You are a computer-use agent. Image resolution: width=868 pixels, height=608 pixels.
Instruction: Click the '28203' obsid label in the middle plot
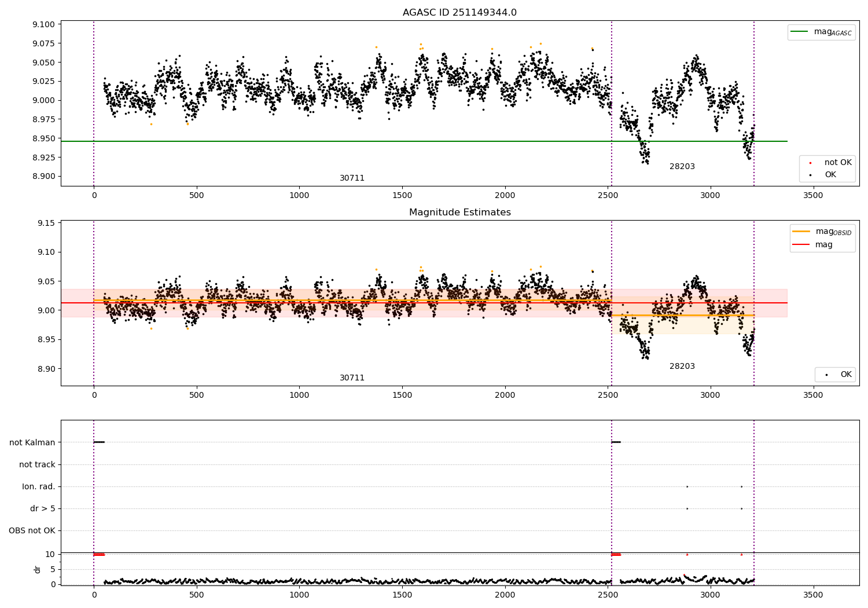pyautogui.click(x=682, y=367)
